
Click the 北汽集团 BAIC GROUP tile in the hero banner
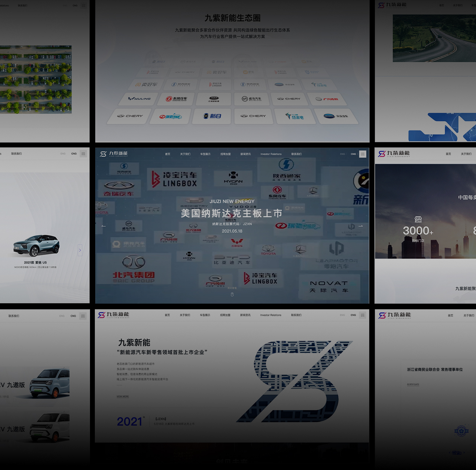click(x=134, y=269)
